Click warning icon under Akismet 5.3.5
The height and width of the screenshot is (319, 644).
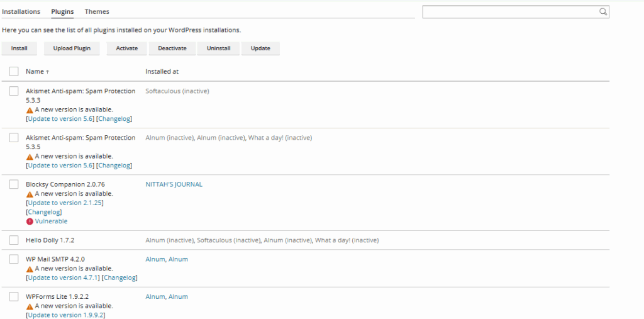[30, 157]
